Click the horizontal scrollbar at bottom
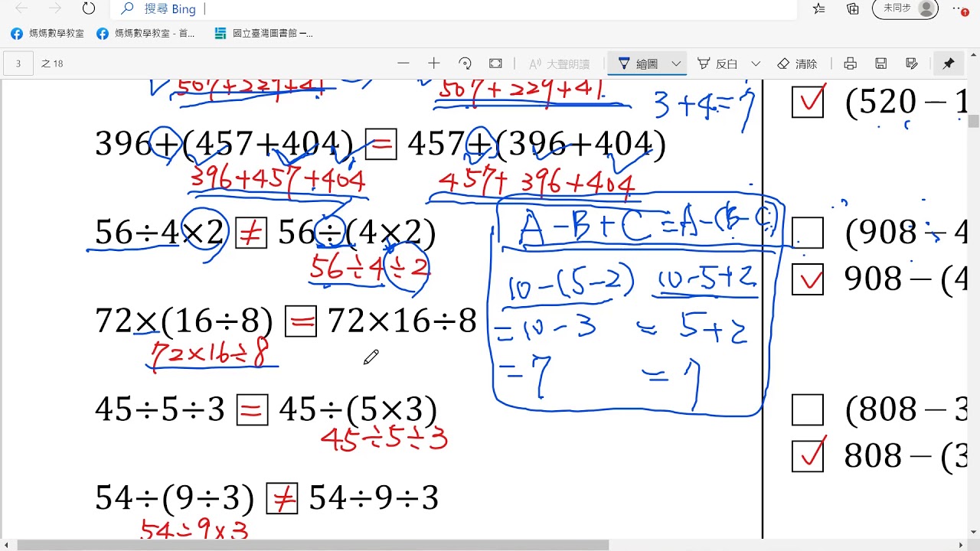Viewport: 980px width, 551px height. 312,545
